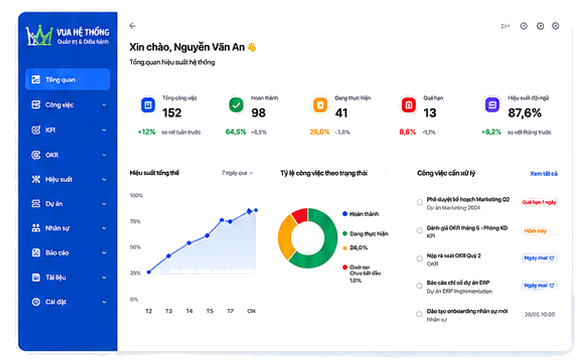The width and height of the screenshot is (585, 360).
Task: Click the 152 total tasks value
Action: (x=172, y=113)
